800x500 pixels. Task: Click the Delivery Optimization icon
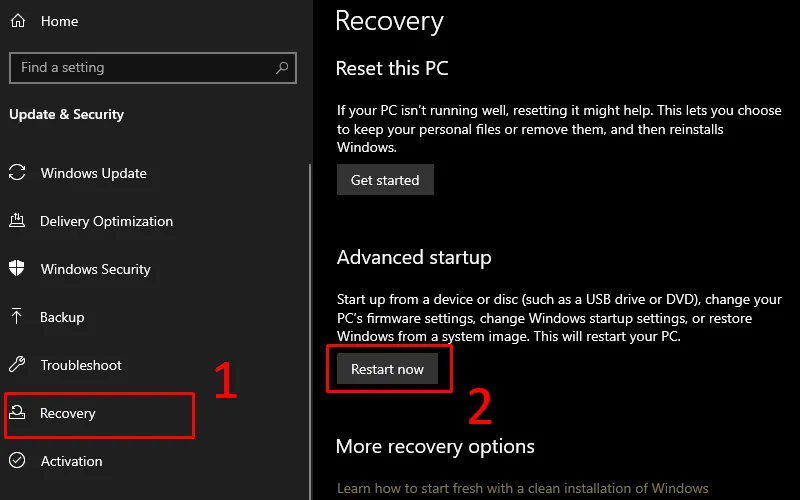17,221
